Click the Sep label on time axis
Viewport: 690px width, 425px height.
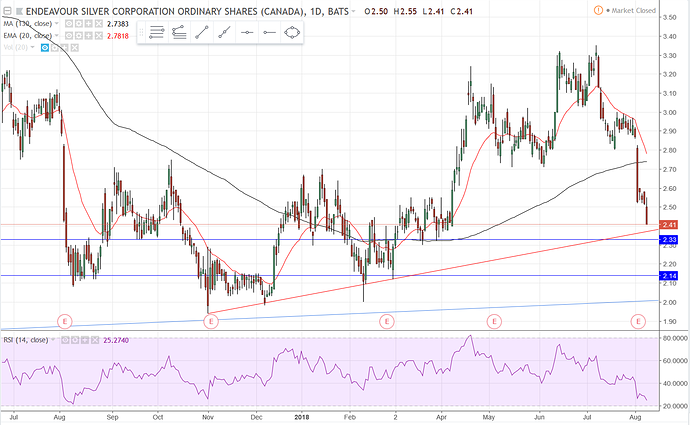113,417
